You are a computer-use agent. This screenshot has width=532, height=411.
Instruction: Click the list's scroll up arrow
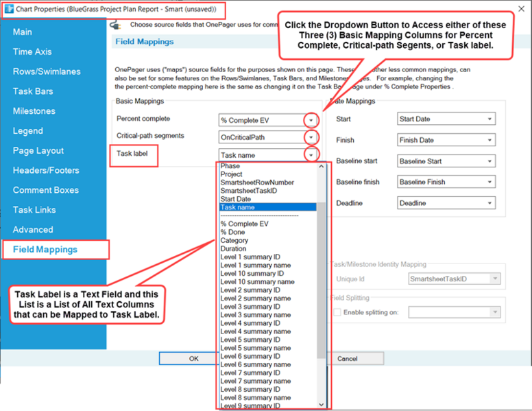click(x=321, y=167)
